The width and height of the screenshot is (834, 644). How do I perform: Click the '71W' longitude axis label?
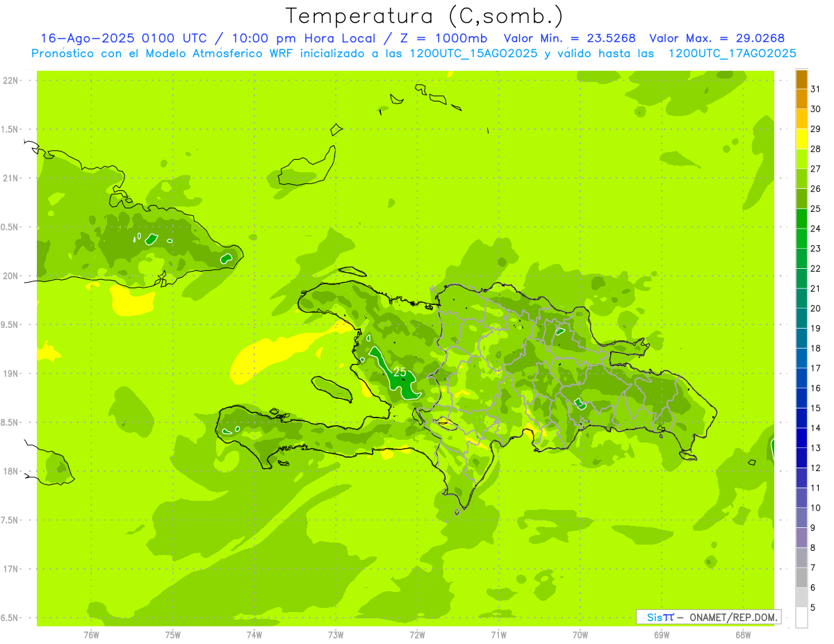click(498, 635)
